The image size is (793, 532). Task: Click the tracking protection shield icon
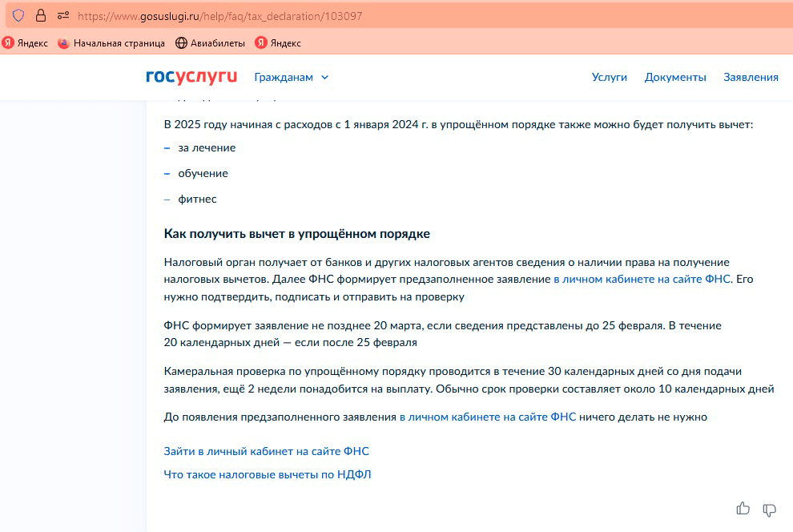(x=18, y=15)
